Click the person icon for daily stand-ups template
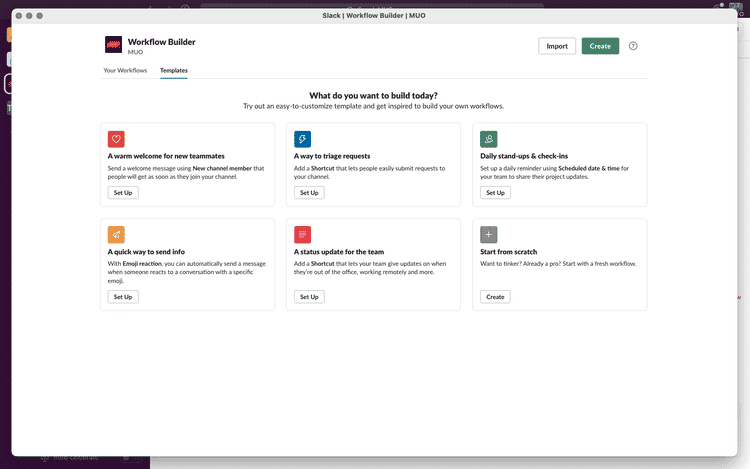750x469 pixels. coord(488,139)
